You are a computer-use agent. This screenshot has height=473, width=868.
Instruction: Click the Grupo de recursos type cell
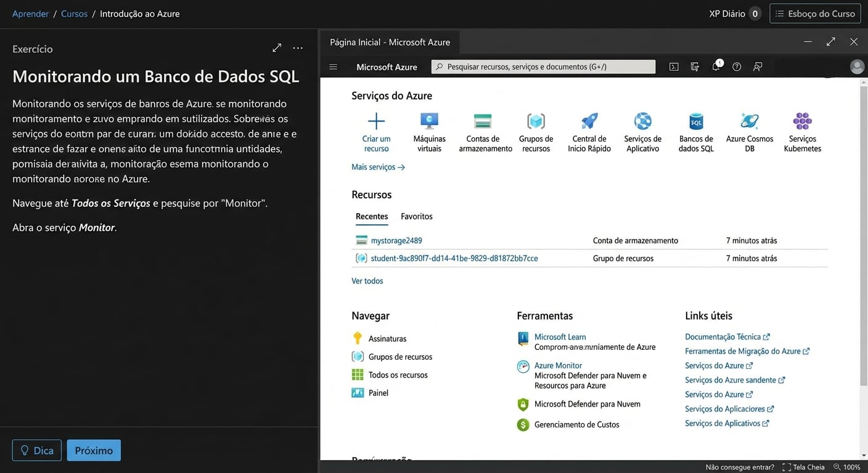623,258
